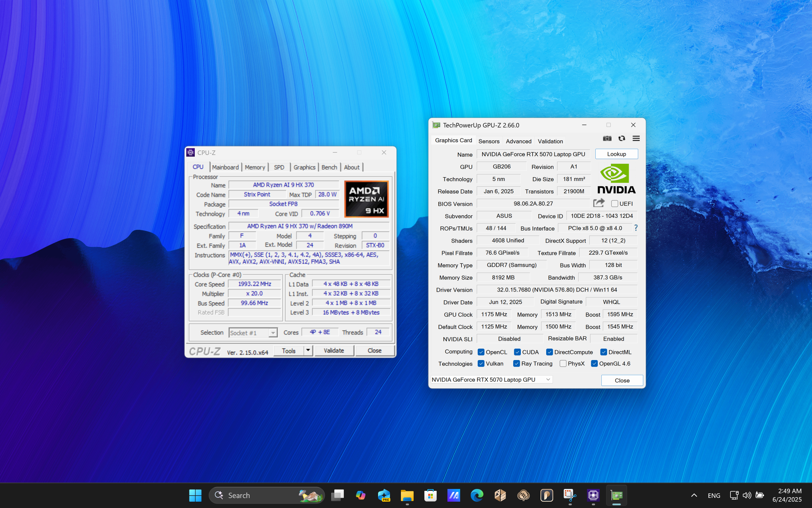Click the Memory Type value GDDR7 (Samsung)
812x508 pixels.
(511, 265)
